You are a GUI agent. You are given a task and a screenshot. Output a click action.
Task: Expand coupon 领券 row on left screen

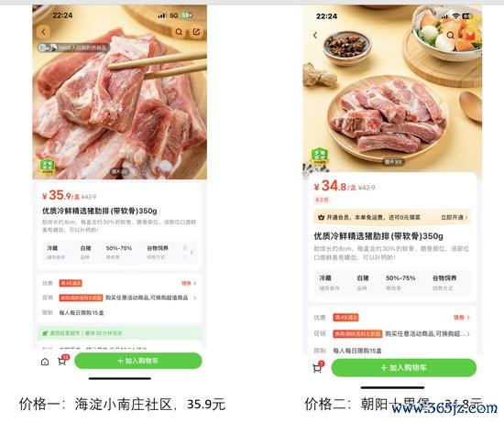click(x=189, y=283)
